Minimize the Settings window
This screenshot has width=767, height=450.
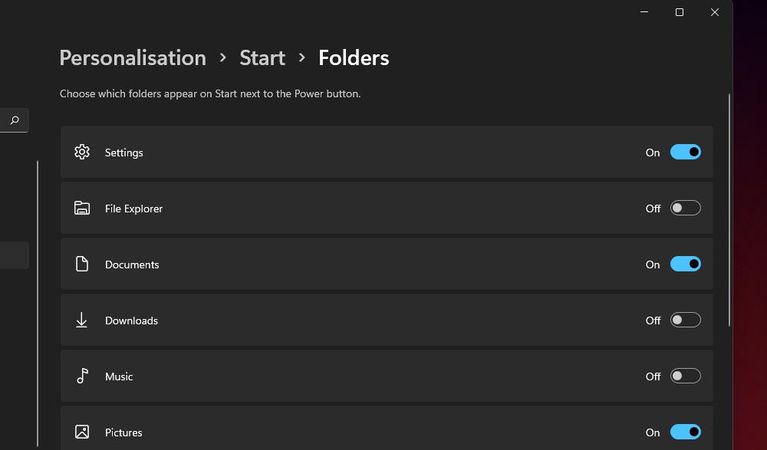click(644, 12)
